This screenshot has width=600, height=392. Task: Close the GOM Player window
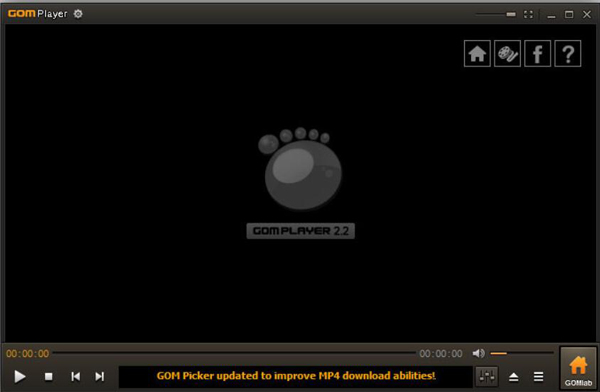click(587, 15)
